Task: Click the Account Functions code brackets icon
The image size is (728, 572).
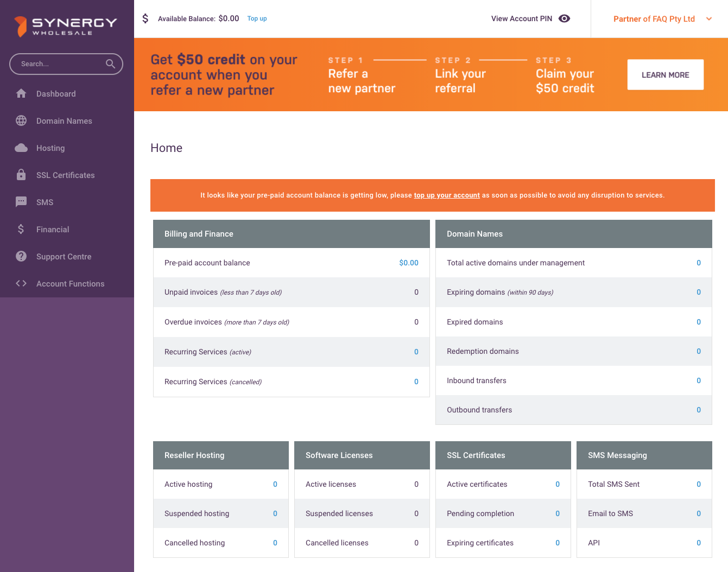Action: pyautogui.click(x=21, y=283)
